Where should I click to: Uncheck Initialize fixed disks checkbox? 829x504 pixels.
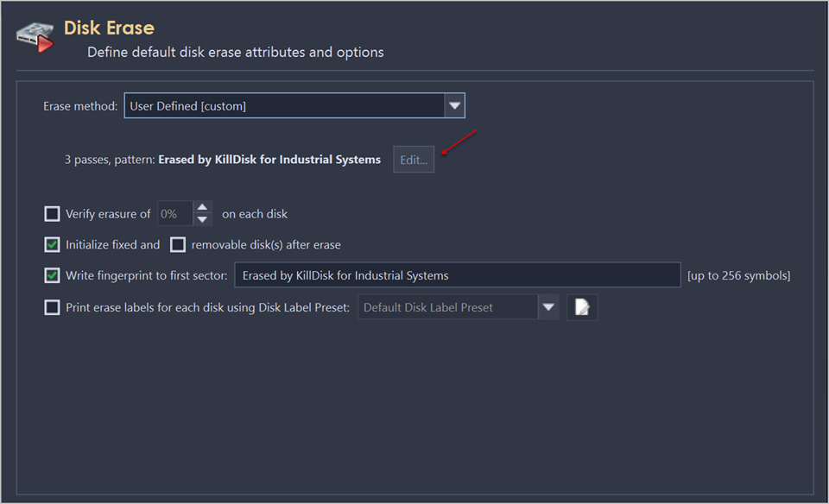(53, 245)
